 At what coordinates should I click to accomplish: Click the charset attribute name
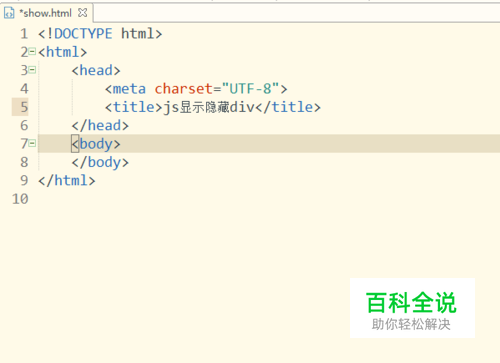pos(184,89)
